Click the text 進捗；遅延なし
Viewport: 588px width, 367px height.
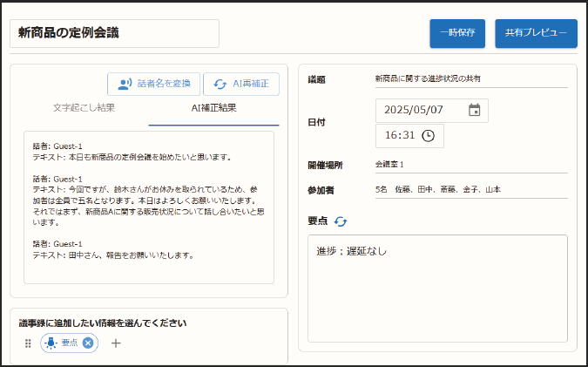(351, 251)
